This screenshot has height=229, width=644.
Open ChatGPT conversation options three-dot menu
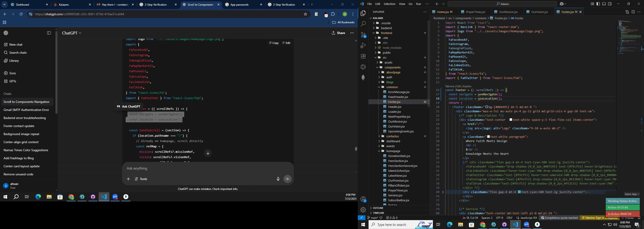pos(352,33)
